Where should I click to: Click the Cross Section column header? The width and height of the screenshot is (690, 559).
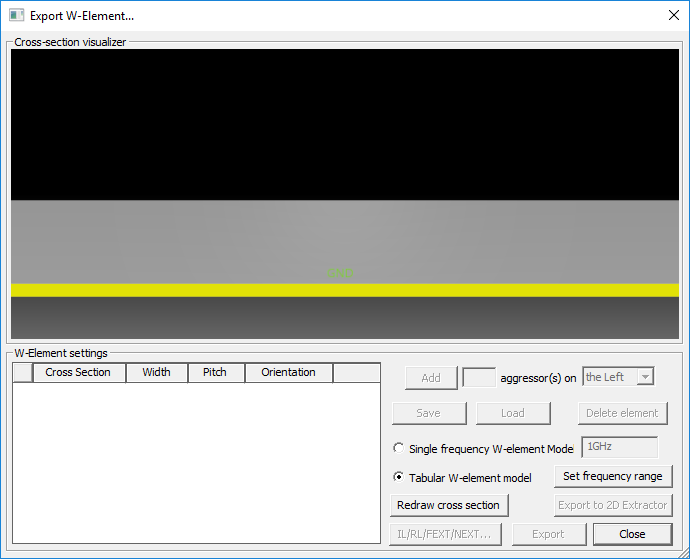79,372
